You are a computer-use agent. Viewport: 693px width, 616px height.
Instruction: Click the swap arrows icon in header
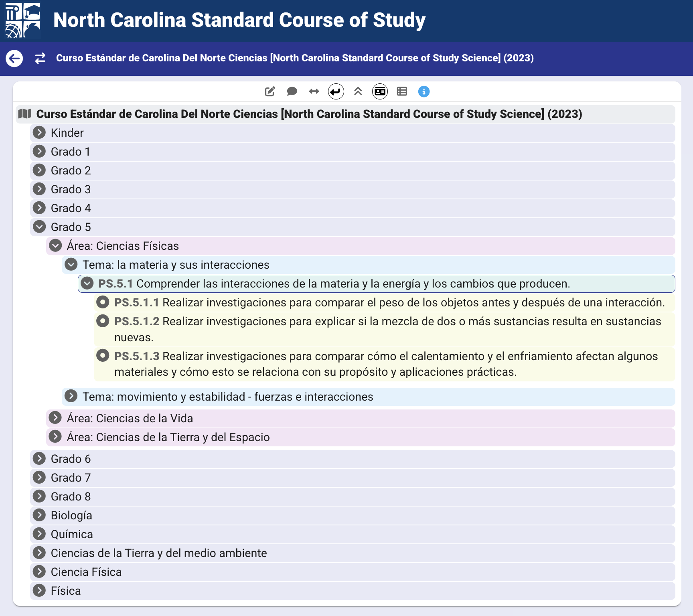tap(40, 59)
